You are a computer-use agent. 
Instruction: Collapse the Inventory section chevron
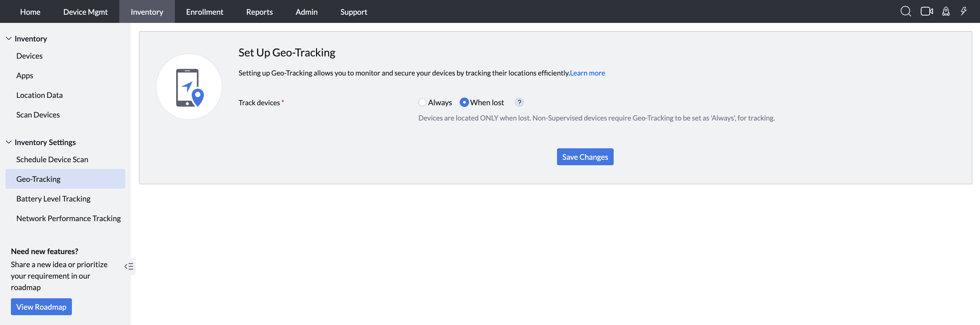pos(9,38)
